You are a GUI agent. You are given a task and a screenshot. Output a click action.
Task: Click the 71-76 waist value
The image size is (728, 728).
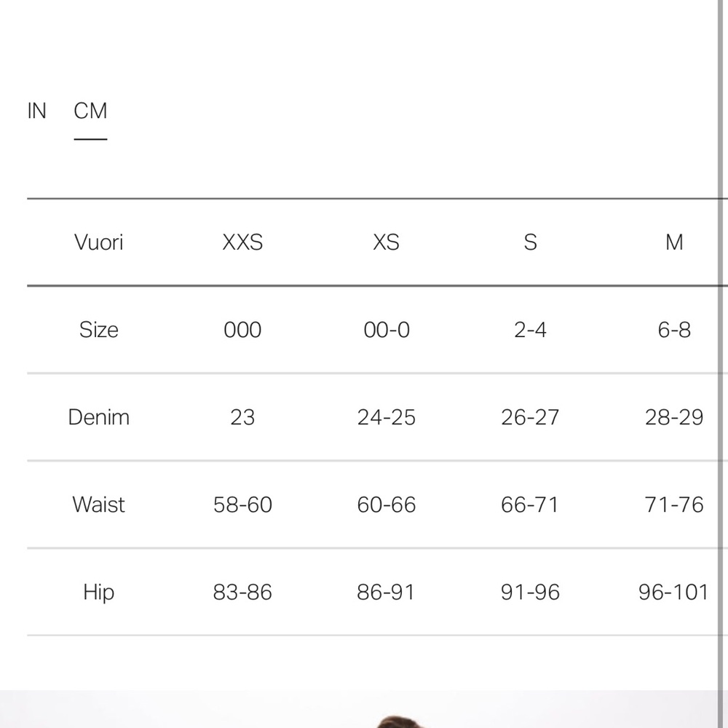click(674, 505)
